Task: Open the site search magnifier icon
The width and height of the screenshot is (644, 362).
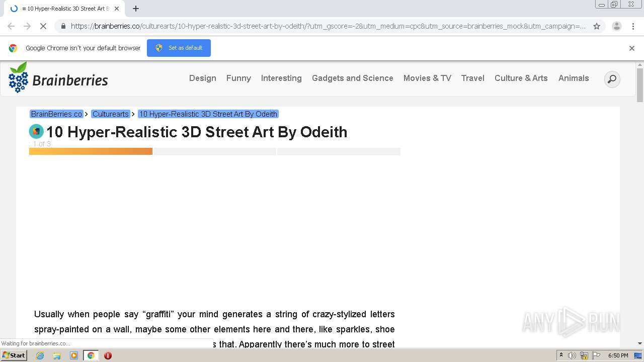Action: pos(612,79)
